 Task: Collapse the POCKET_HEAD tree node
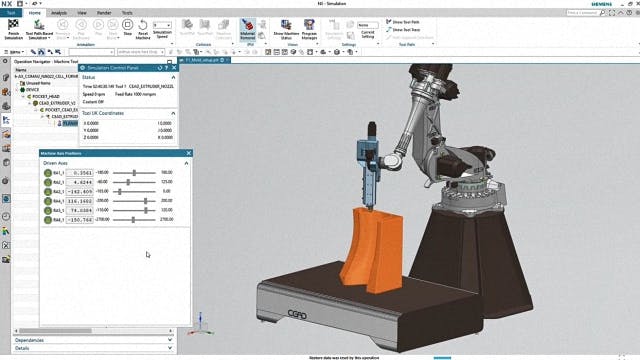(23, 96)
